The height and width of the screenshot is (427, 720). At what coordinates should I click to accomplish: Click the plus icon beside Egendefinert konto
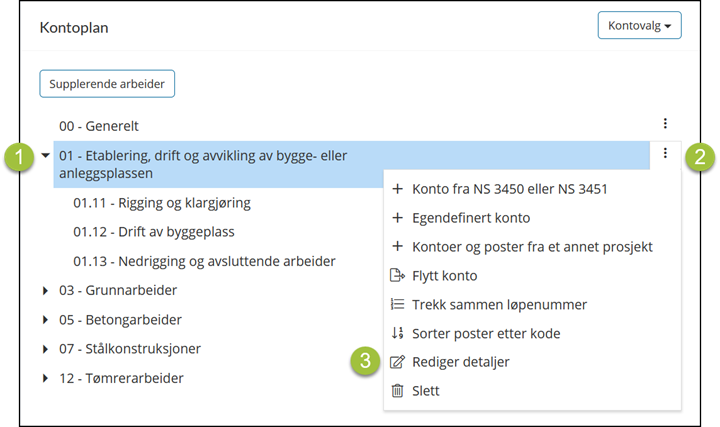coord(397,218)
